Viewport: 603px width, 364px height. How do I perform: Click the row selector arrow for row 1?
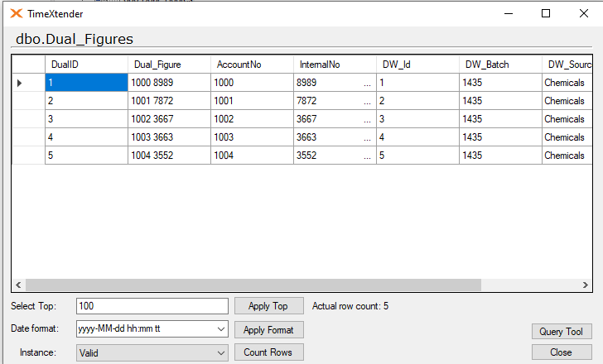point(19,83)
